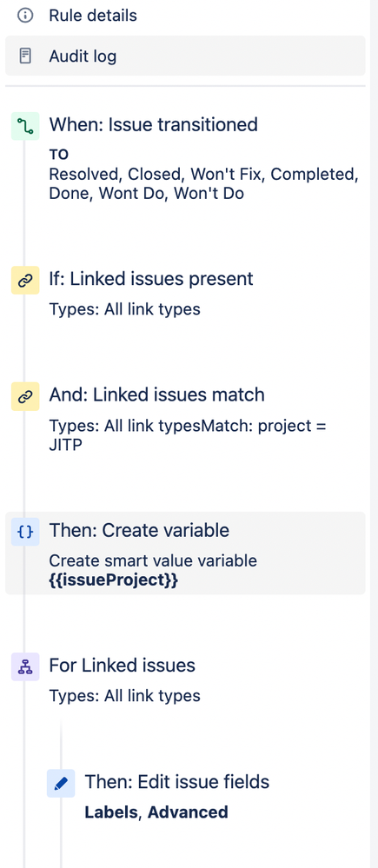
Task: Select the pencil icon for Edit issue fields
Action: coord(61,784)
